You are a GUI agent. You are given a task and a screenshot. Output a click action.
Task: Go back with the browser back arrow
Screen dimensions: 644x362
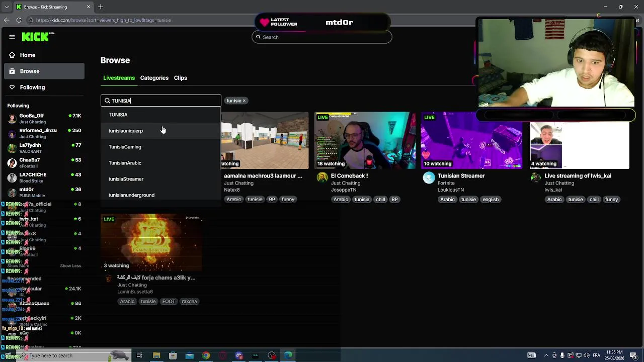pyautogui.click(x=6, y=20)
